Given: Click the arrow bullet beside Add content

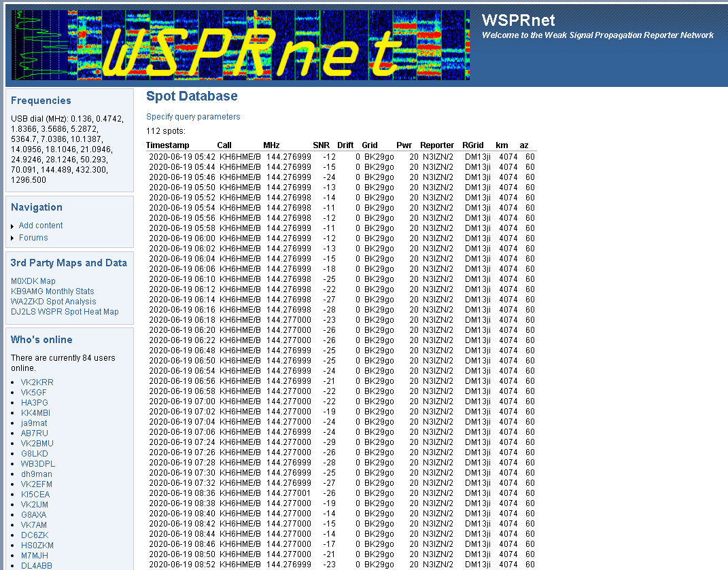Looking at the screenshot, I should coord(12,226).
